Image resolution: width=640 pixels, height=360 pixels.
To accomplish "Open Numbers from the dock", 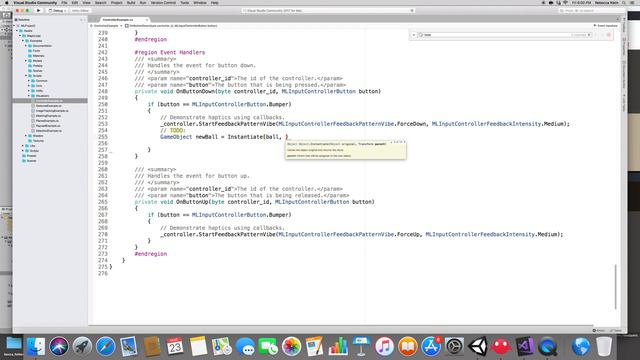I will (338, 347).
